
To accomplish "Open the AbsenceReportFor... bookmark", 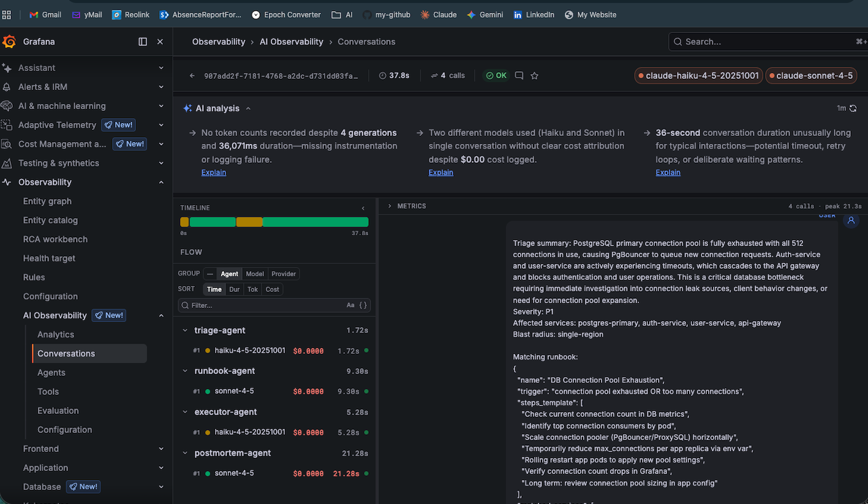I will coord(201,15).
